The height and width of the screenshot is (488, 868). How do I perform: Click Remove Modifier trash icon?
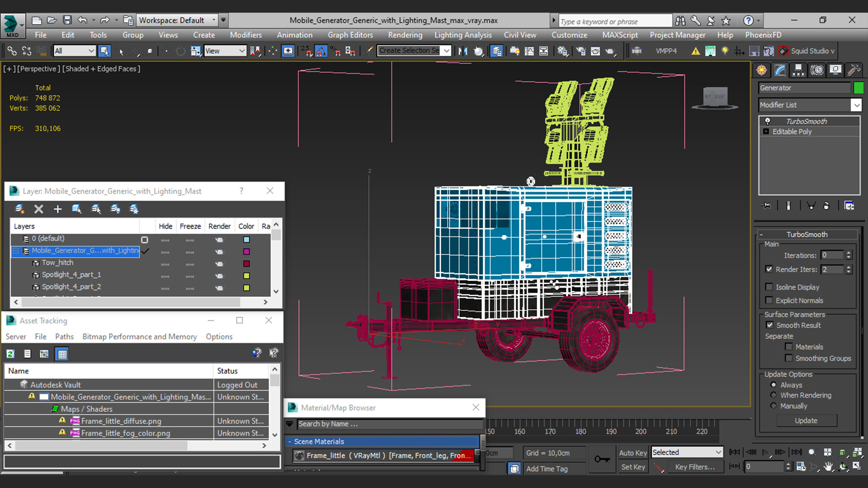826,206
